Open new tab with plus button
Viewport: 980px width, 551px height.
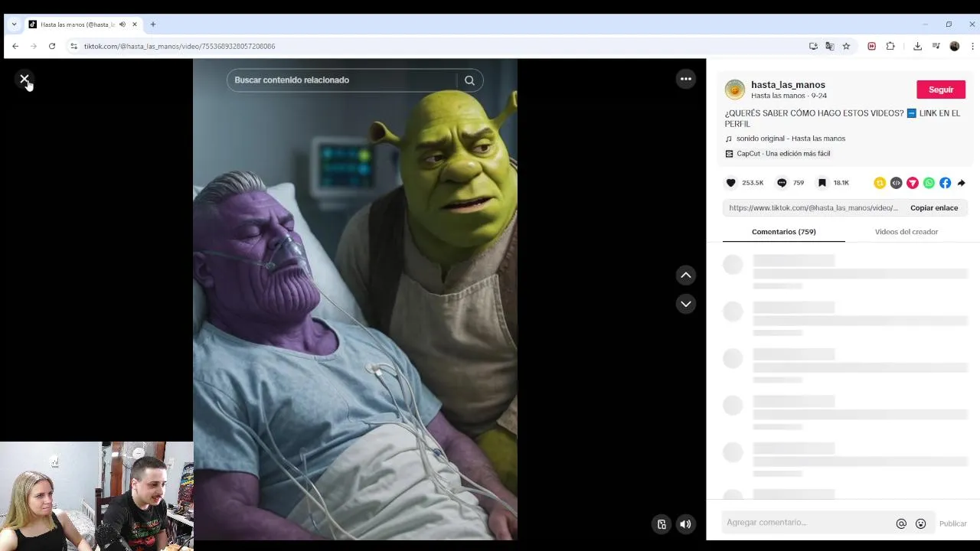[153, 24]
